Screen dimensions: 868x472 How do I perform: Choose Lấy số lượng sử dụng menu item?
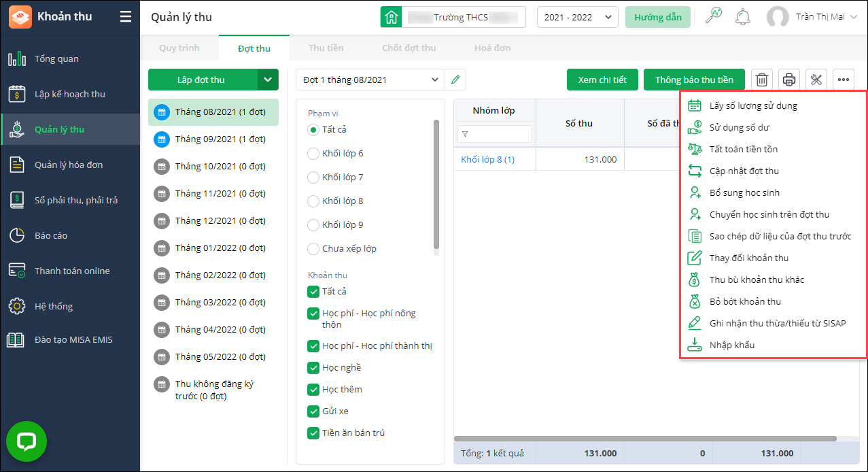click(x=774, y=105)
